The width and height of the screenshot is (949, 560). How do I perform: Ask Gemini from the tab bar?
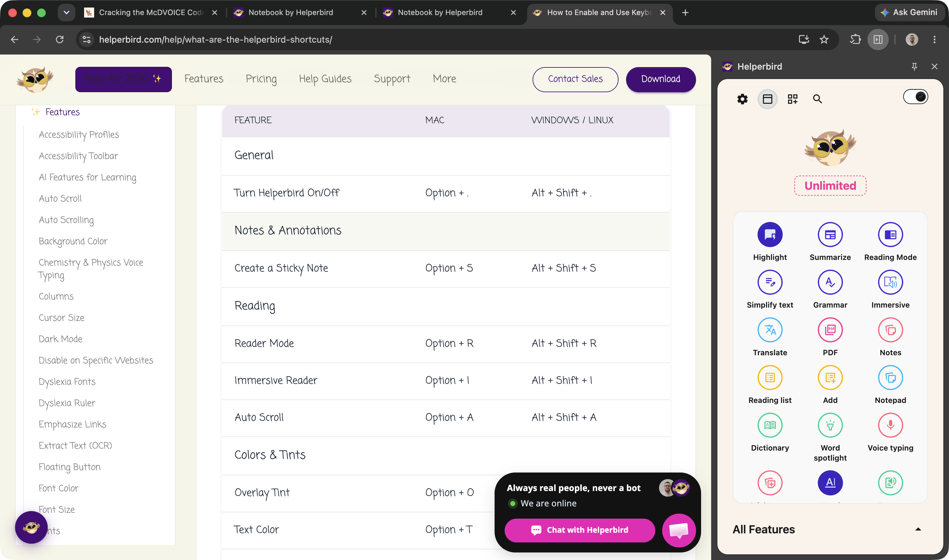(910, 13)
